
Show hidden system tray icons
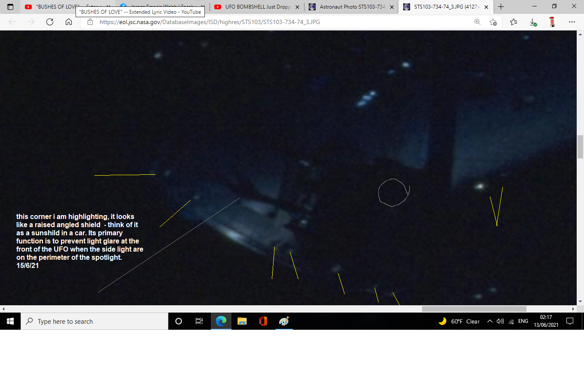tap(490, 321)
